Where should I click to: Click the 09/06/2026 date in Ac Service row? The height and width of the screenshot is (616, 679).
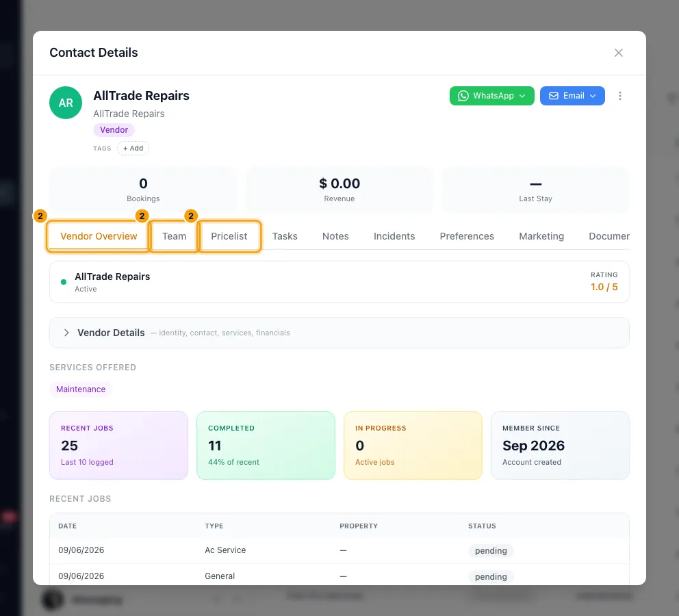(x=81, y=550)
